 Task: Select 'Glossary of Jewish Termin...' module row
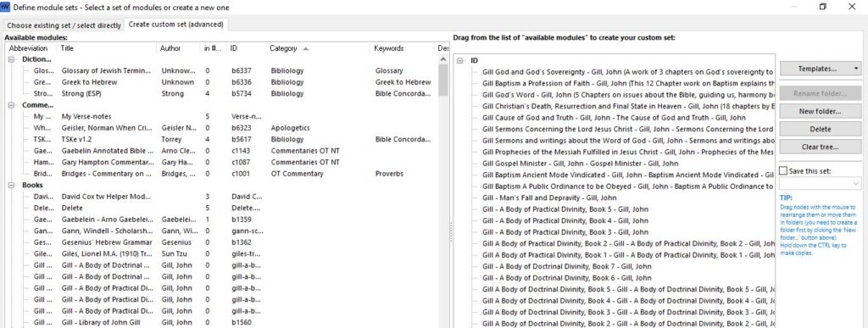[x=221, y=71]
